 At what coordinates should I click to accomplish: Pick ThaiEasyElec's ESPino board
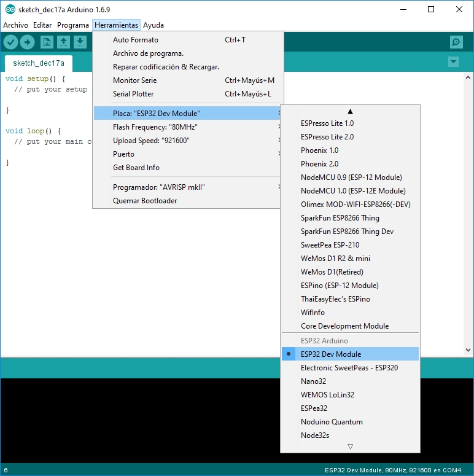(350, 299)
